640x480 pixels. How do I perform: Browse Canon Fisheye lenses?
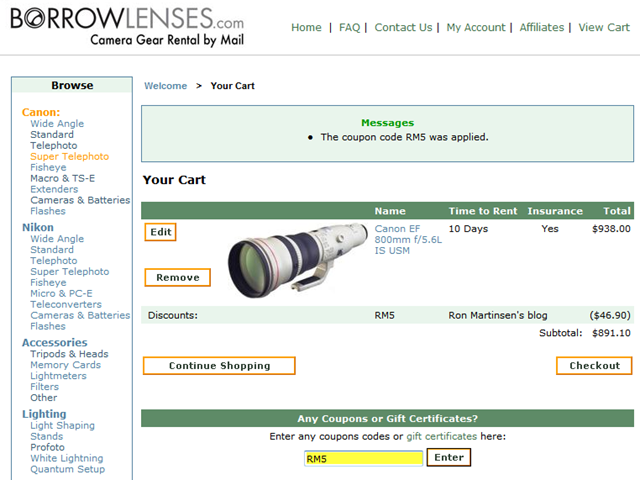(48, 167)
